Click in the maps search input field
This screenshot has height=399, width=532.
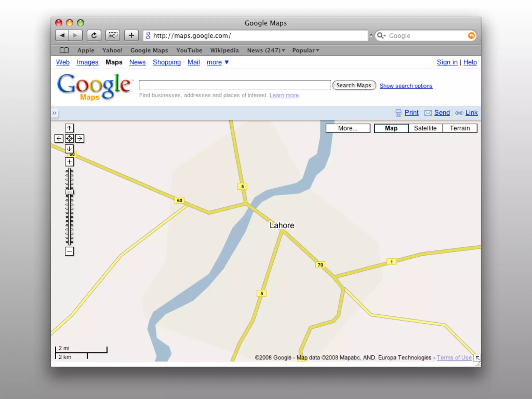point(235,85)
